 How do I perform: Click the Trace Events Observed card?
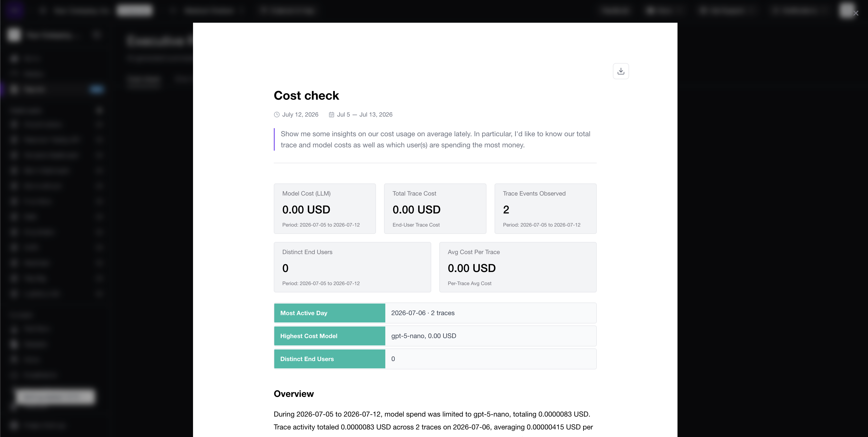click(546, 209)
